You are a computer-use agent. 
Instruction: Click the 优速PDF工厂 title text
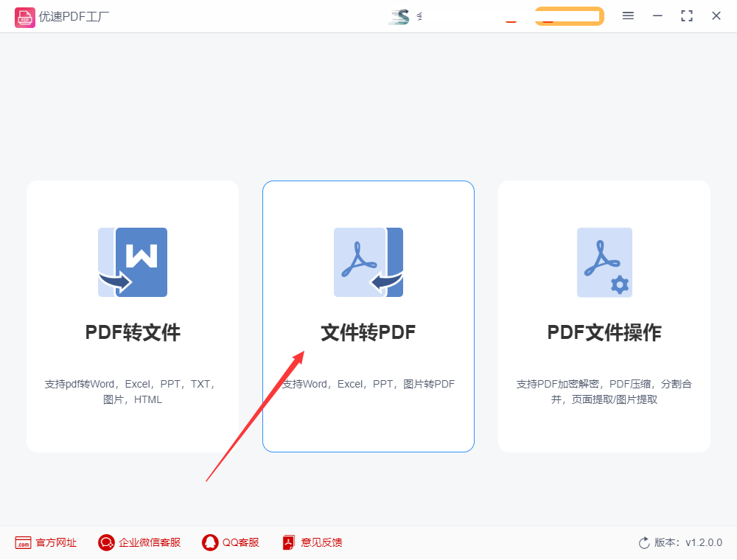pyautogui.click(x=74, y=17)
